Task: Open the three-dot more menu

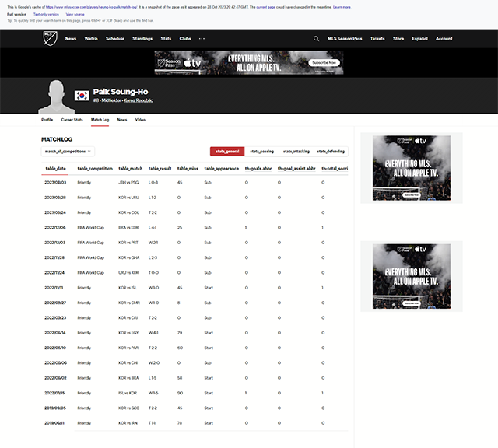Action: [x=202, y=38]
